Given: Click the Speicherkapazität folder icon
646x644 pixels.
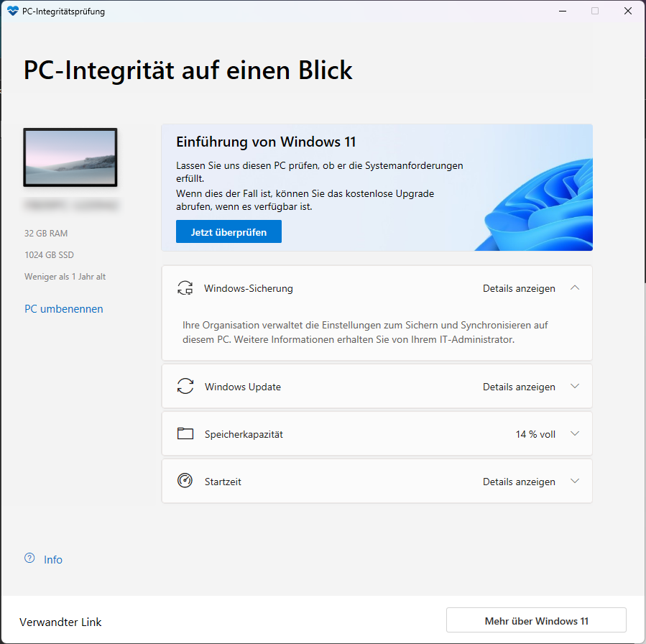Looking at the screenshot, I should point(185,433).
